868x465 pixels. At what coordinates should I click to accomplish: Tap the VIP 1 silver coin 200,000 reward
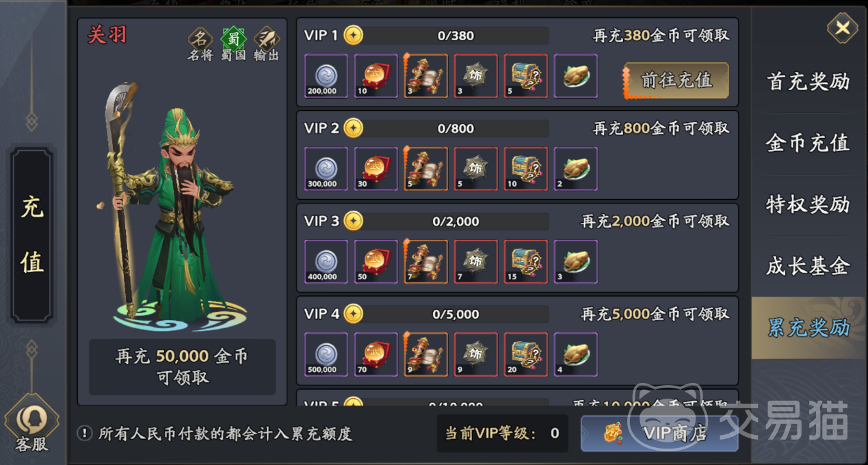pyautogui.click(x=326, y=76)
